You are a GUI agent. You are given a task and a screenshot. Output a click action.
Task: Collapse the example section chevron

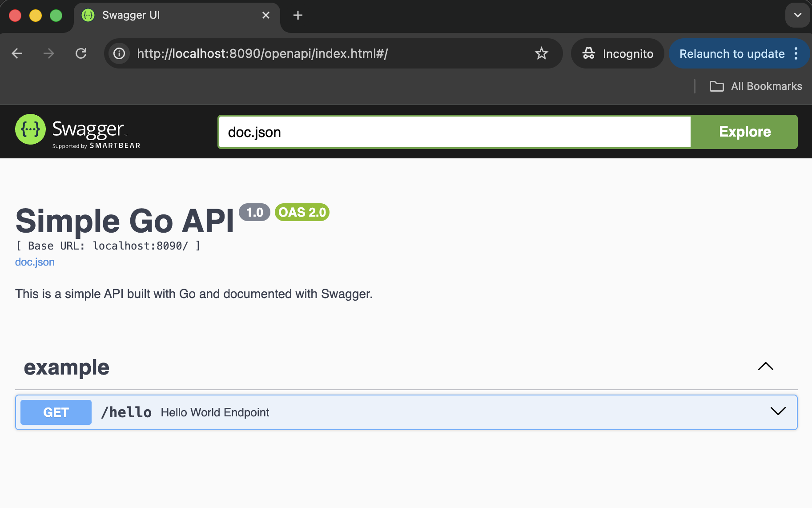point(765,367)
